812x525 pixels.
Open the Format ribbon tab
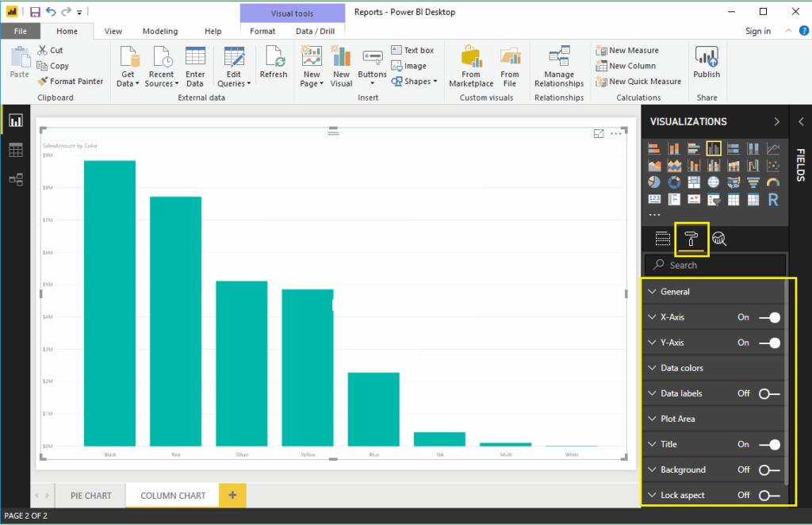pyautogui.click(x=262, y=31)
